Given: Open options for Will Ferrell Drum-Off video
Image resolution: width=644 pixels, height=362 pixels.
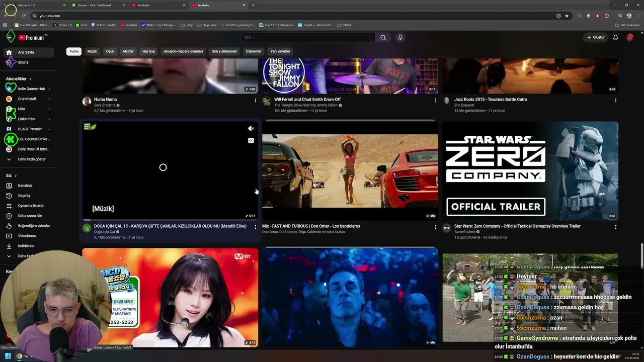Looking at the screenshot, I should 435,101.
